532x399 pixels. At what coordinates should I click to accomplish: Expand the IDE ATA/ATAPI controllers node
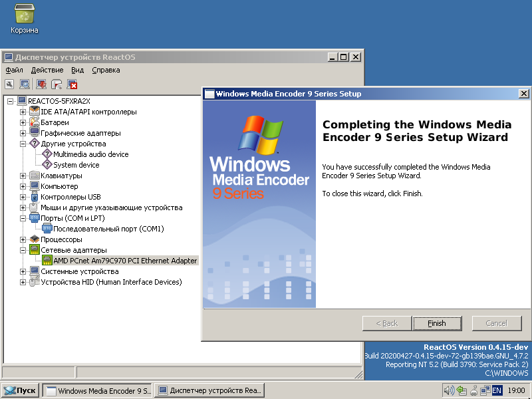[23, 112]
